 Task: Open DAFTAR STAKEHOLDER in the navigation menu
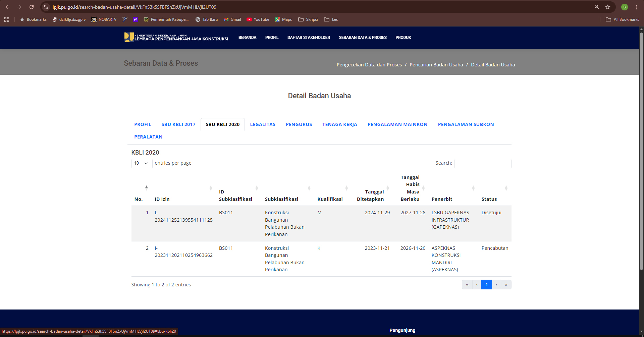tap(309, 38)
